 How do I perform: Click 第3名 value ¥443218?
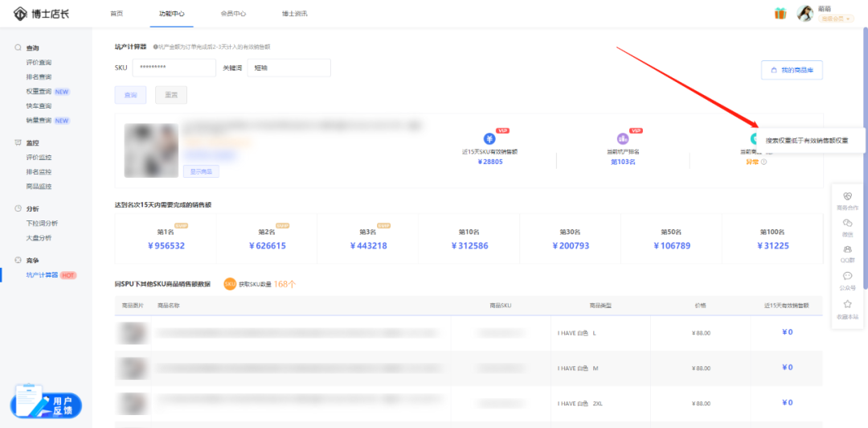point(369,245)
